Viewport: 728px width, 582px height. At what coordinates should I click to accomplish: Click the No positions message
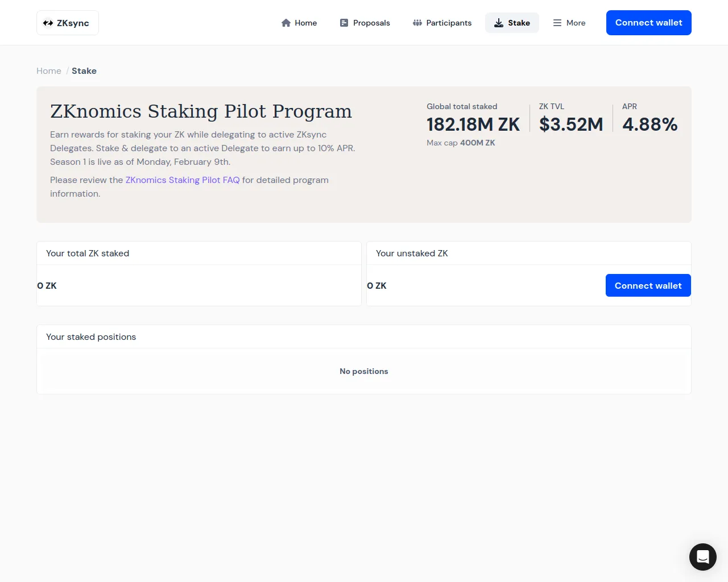(x=364, y=371)
